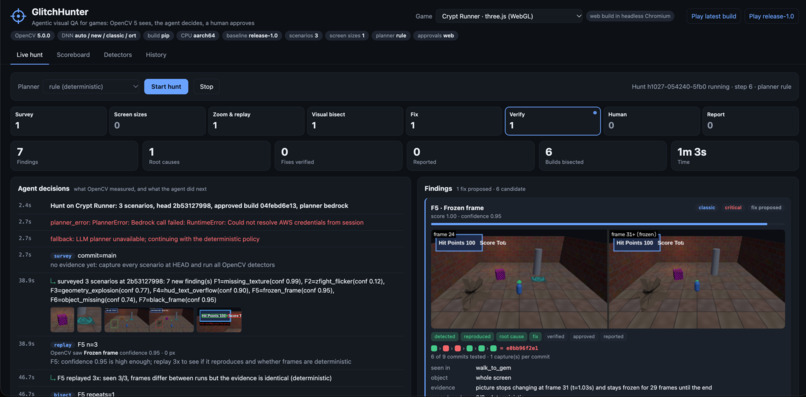The width and height of the screenshot is (806, 397).
Task: Click the 0 Reported stat card
Action: (470, 156)
